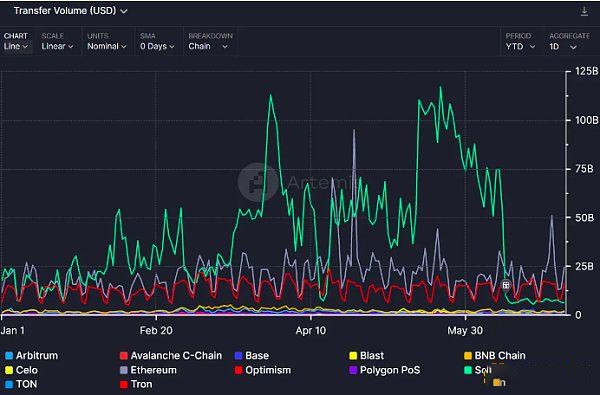Toggle the Celo series in the legend
Screen dimensions: 600x395
coord(21,370)
